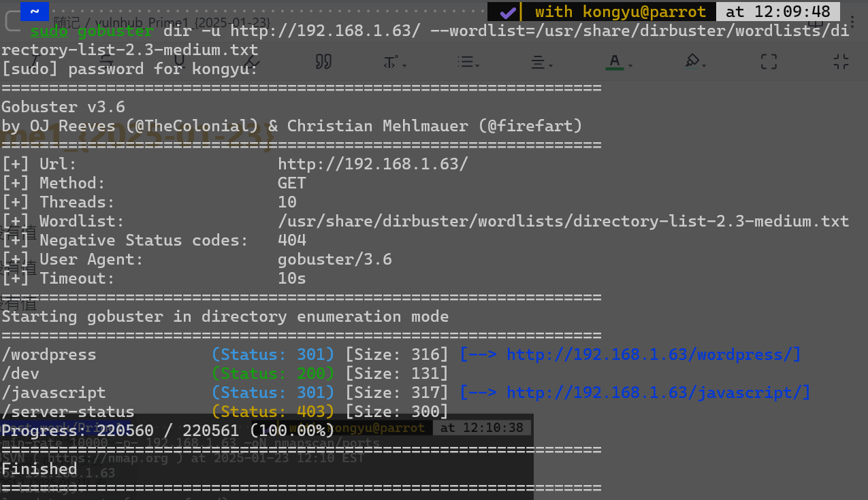The width and height of the screenshot is (868, 500).
Task: Click the /wordpress result path
Action: (x=49, y=354)
